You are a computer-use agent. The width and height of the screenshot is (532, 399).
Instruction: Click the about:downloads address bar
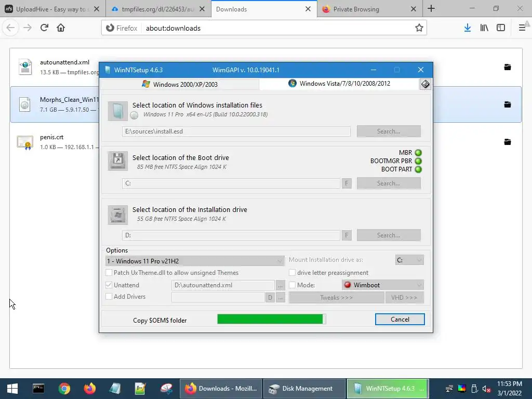[264, 28]
